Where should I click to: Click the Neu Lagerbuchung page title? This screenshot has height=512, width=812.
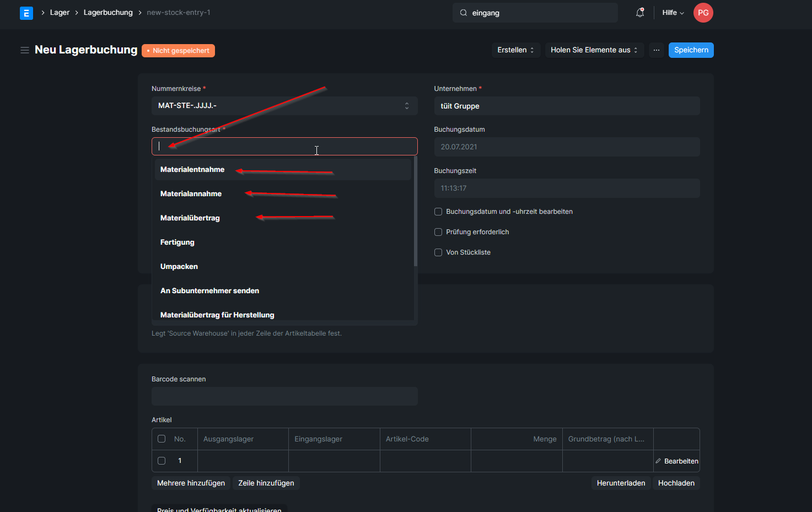[x=86, y=50]
